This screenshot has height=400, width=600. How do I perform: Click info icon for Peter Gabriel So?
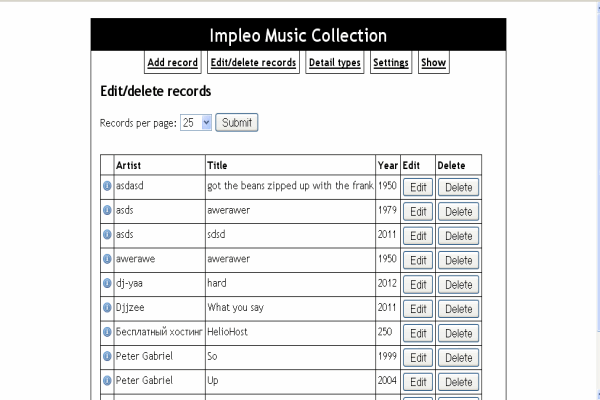107,357
